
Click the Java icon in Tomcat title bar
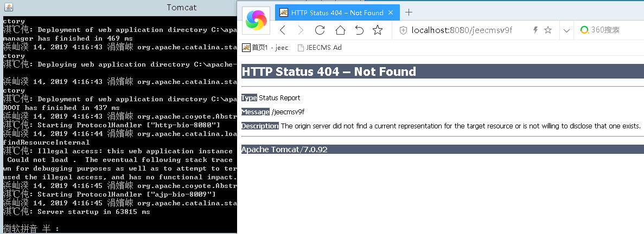9,8
